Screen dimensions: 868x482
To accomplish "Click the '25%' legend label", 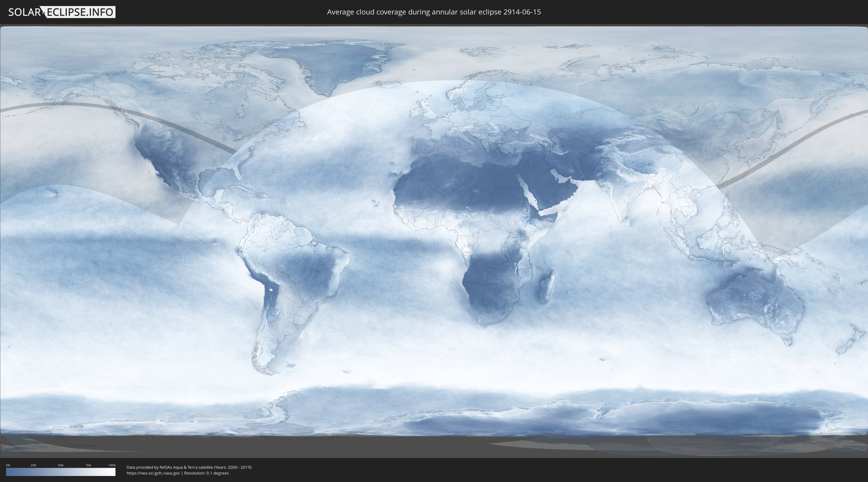I will click(x=33, y=465).
